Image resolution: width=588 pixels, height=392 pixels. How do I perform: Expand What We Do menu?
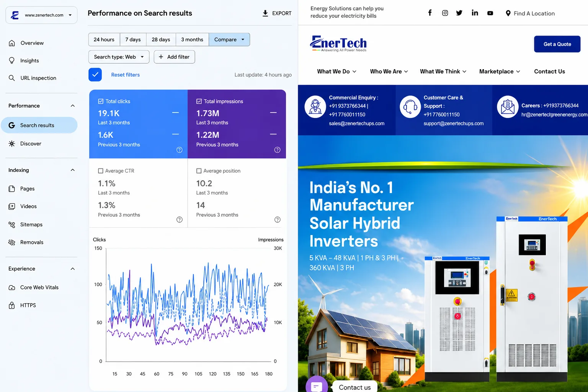(337, 72)
